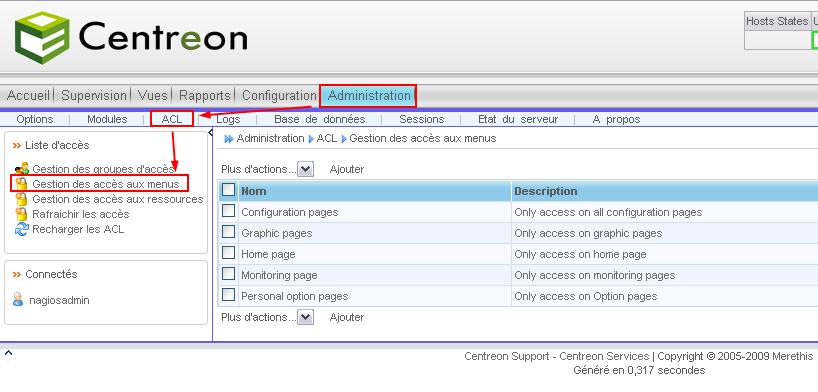Click the footer up caret icon

[x=8, y=353]
